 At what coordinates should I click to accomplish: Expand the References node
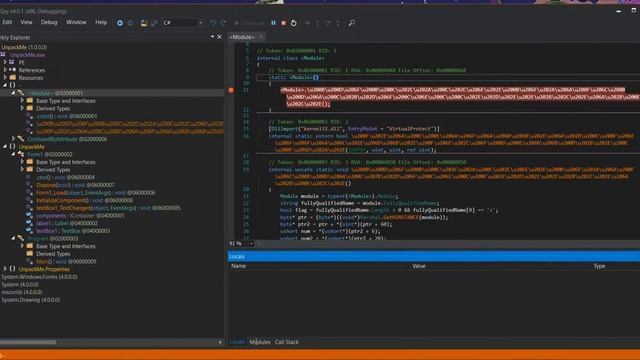click(5, 70)
